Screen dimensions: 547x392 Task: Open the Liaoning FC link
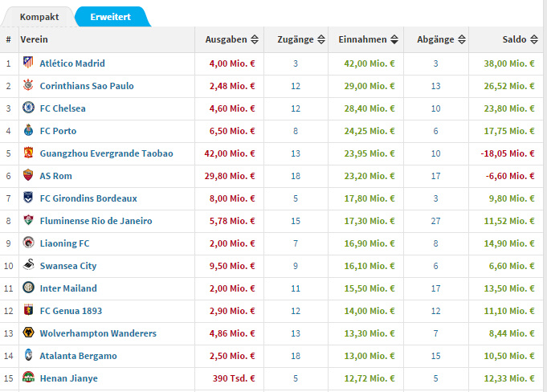(64, 243)
